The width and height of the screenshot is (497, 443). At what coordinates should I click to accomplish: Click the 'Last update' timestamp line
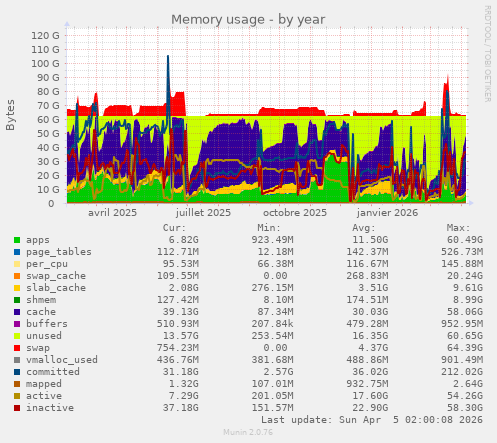pyautogui.click(x=372, y=420)
